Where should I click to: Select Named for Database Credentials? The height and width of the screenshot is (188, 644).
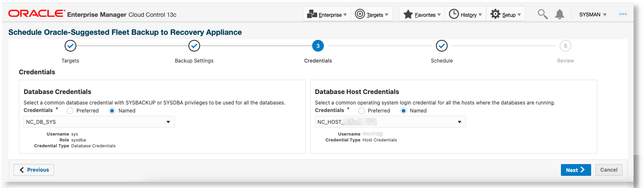(112, 111)
